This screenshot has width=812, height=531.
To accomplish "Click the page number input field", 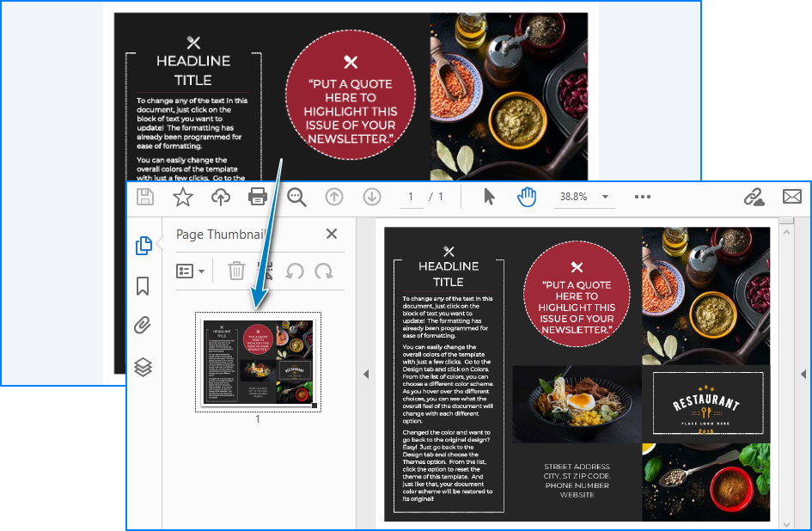I will [411, 197].
